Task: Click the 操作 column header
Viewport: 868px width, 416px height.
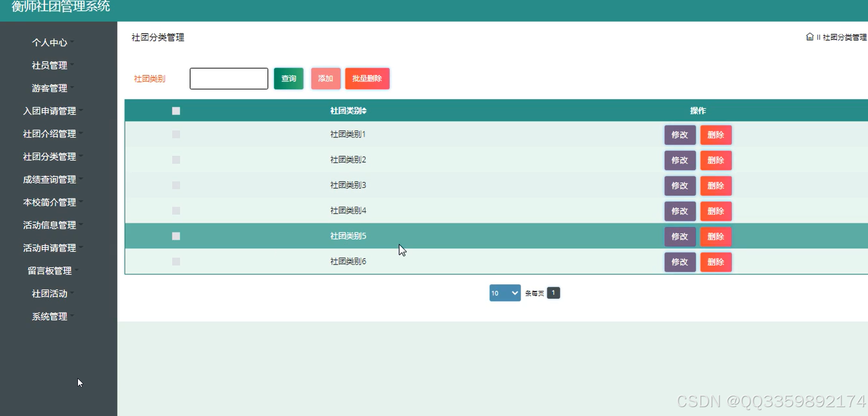Action: (698, 111)
